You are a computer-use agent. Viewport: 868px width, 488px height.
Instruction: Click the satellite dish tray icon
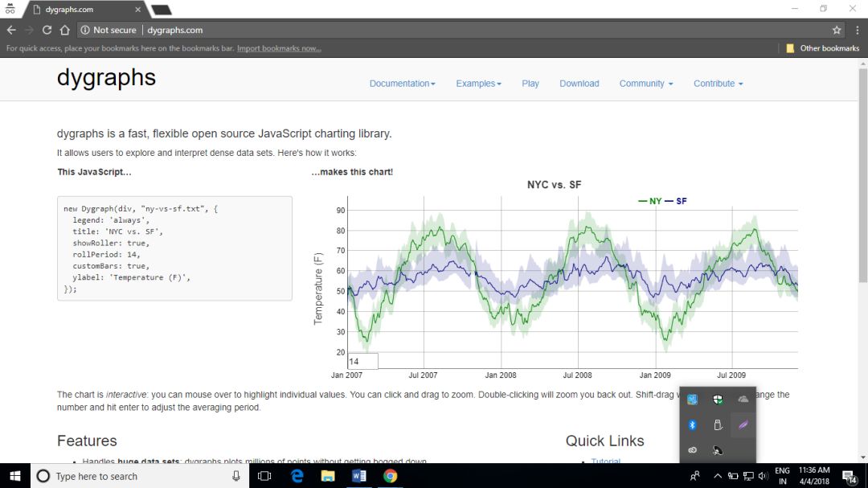(x=718, y=450)
